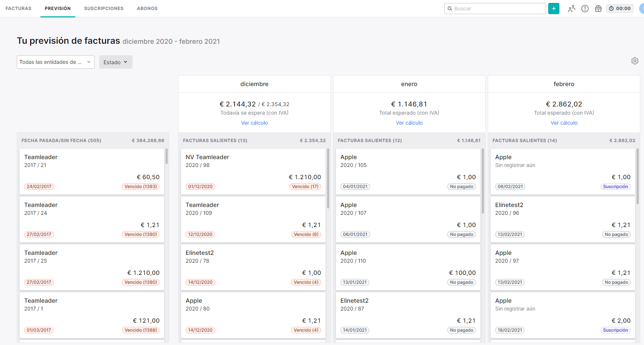Go to the Suscripciones tab
644x345 pixels.
[104, 9]
